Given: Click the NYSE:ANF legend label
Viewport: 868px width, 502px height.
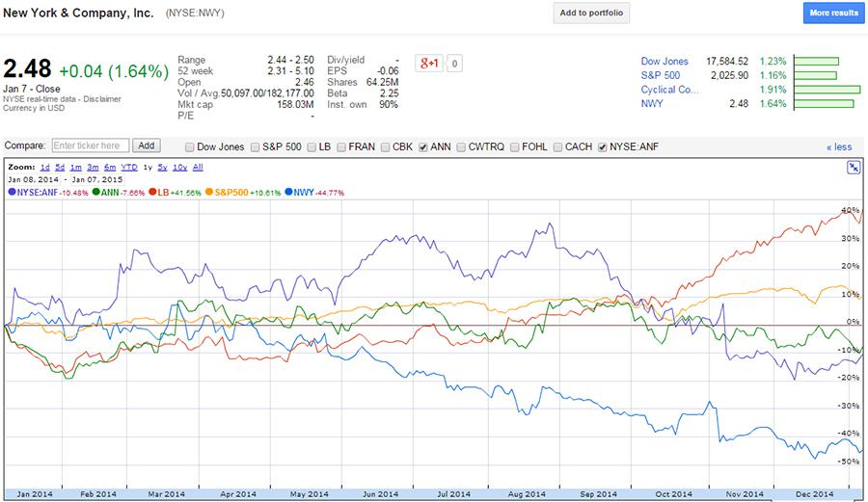Looking at the screenshot, I should 37,193.
